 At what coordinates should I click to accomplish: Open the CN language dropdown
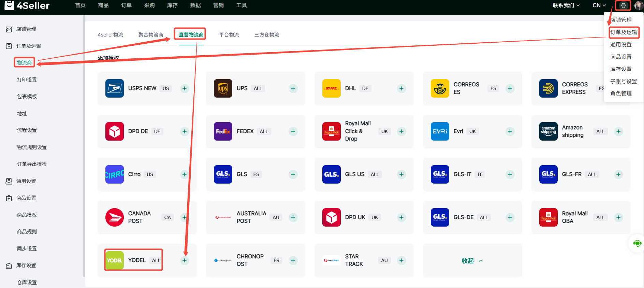(x=599, y=5)
